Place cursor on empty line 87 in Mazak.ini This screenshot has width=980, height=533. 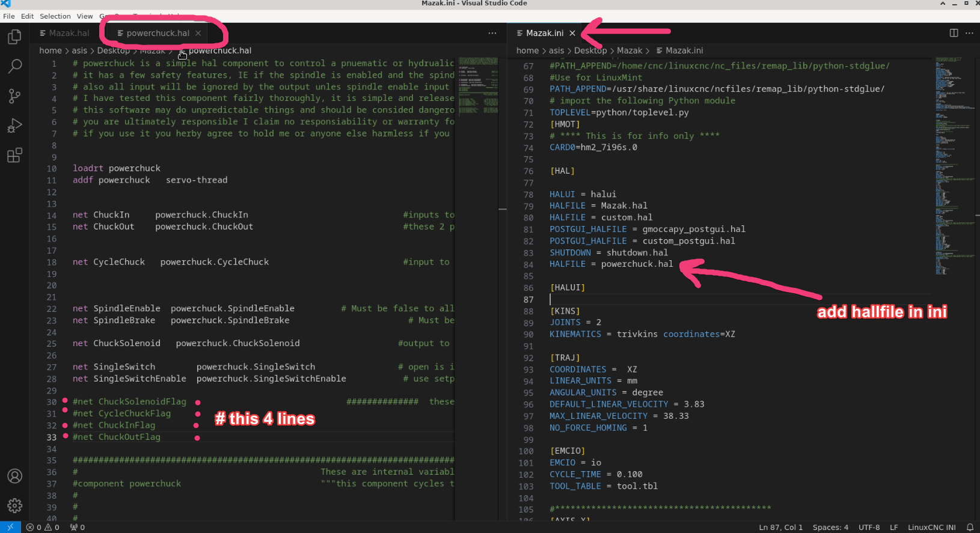[740, 299]
